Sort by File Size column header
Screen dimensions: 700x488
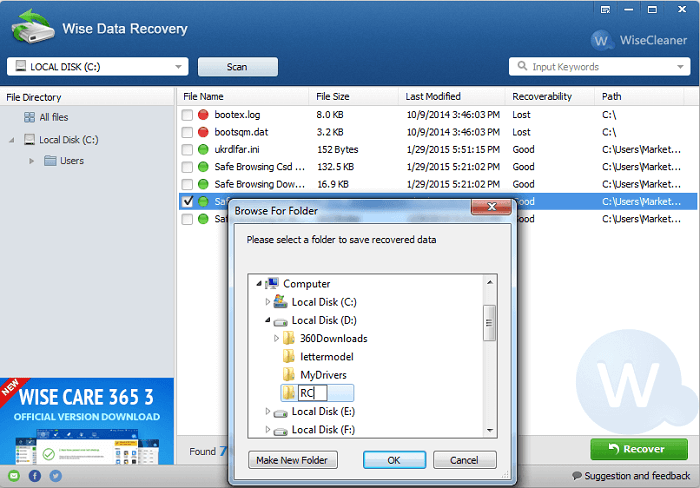tap(333, 96)
